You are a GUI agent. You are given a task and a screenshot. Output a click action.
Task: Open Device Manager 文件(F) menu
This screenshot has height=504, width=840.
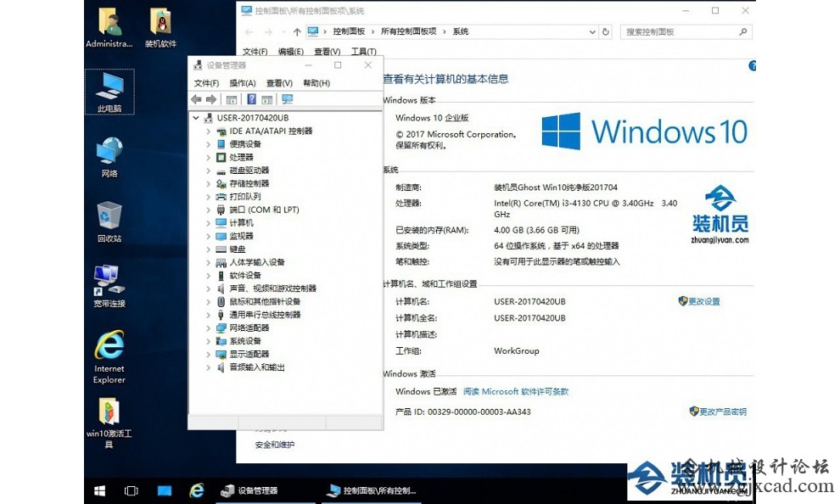[x=206, y=83]
